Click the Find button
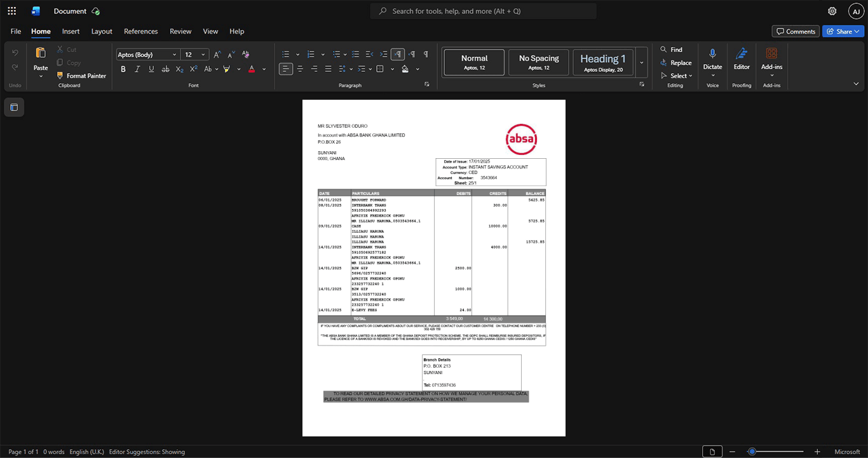 pyautogui.click(x=671, y=50)
